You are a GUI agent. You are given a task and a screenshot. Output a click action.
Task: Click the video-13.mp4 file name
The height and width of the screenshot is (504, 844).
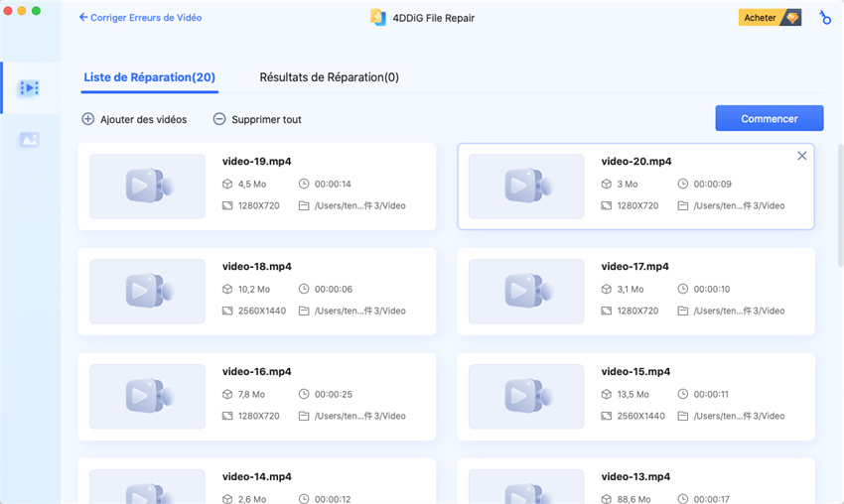[x=635, y=476]
